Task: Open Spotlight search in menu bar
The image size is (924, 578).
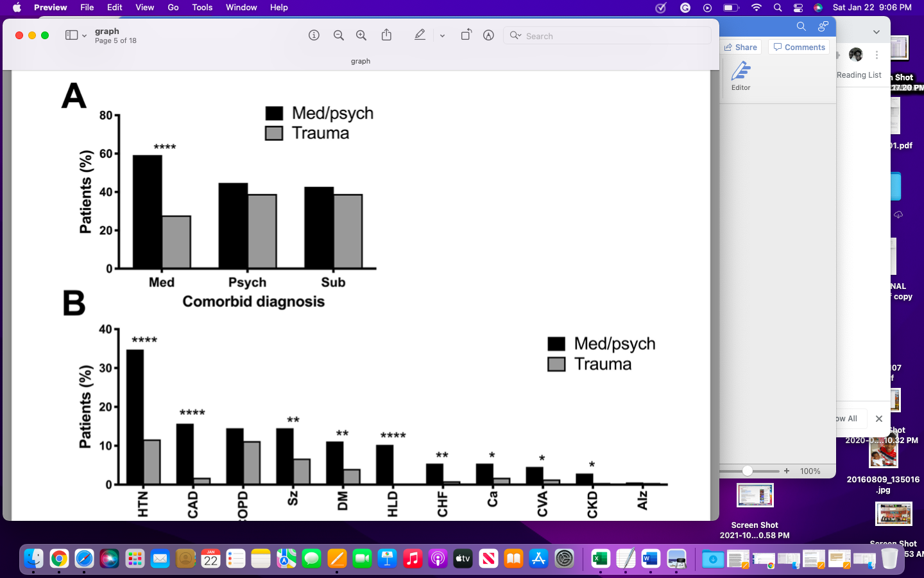Action: coord(778,8)
